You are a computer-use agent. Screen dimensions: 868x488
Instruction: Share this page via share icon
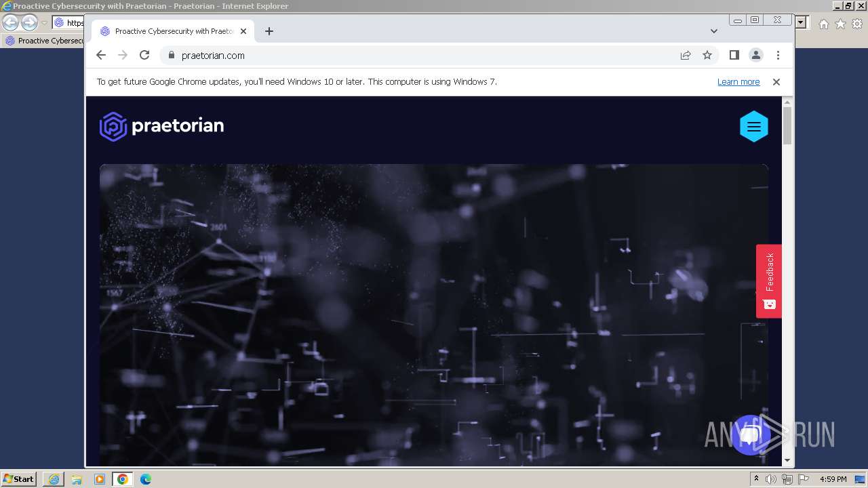pos(686,56)
